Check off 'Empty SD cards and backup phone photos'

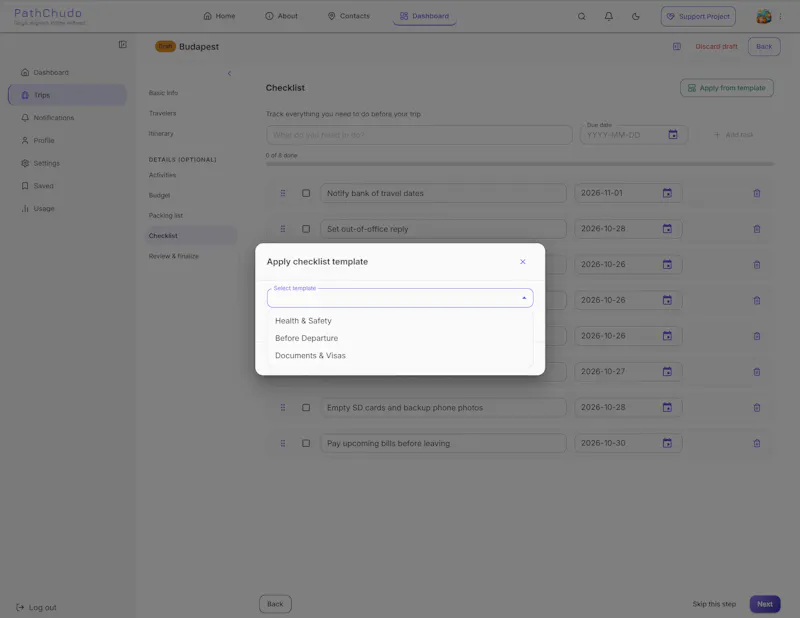click(x=306, y=408)
